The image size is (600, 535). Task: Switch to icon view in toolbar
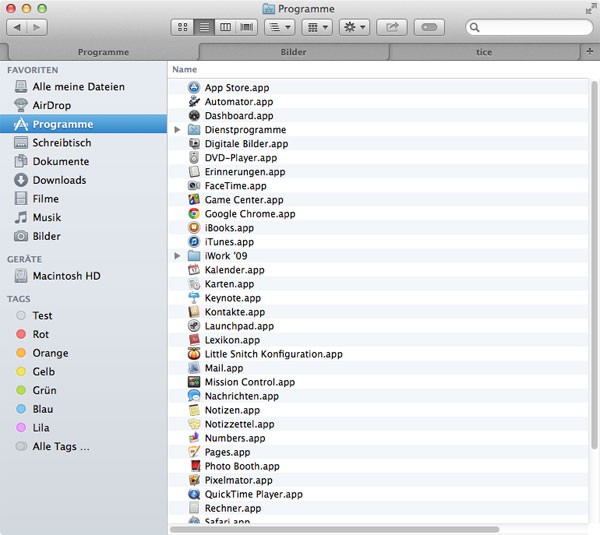point(183,27)
